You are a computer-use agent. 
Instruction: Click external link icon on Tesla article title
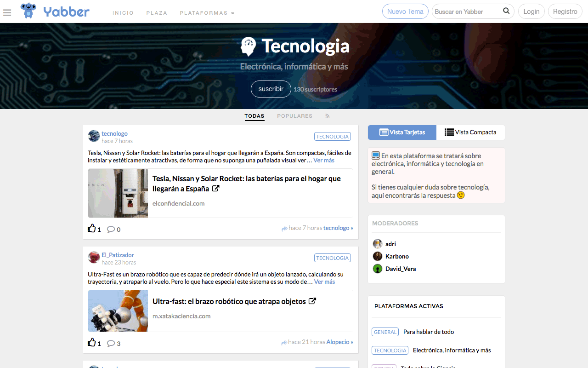pos(215,189)
